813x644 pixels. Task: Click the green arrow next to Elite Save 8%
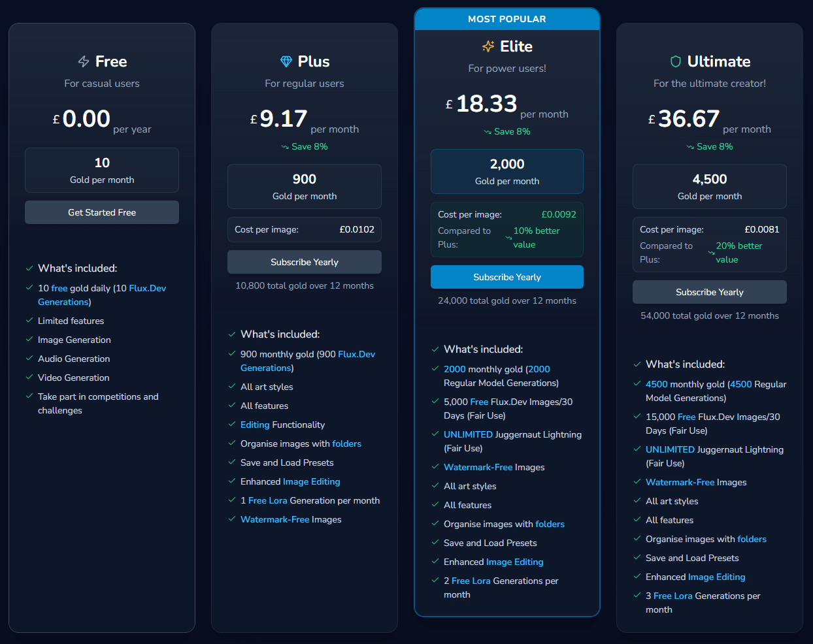486,131
